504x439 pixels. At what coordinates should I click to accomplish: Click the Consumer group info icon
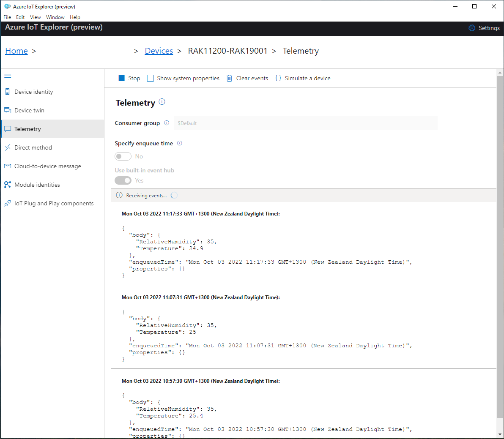coord(167,123)
